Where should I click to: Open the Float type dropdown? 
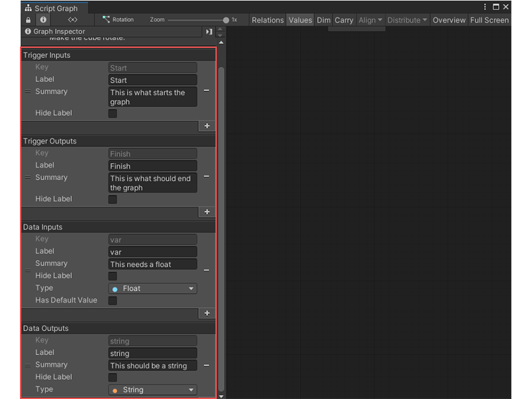tap(152, 288)
